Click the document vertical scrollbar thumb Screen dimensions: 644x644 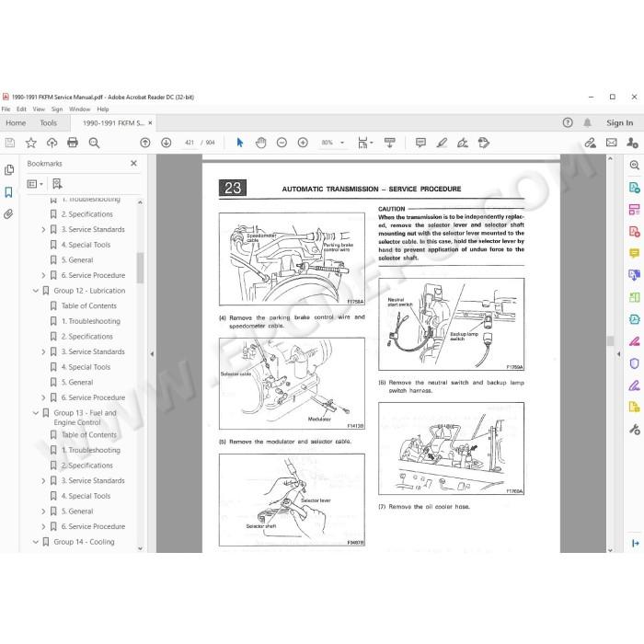pos(610,341)
